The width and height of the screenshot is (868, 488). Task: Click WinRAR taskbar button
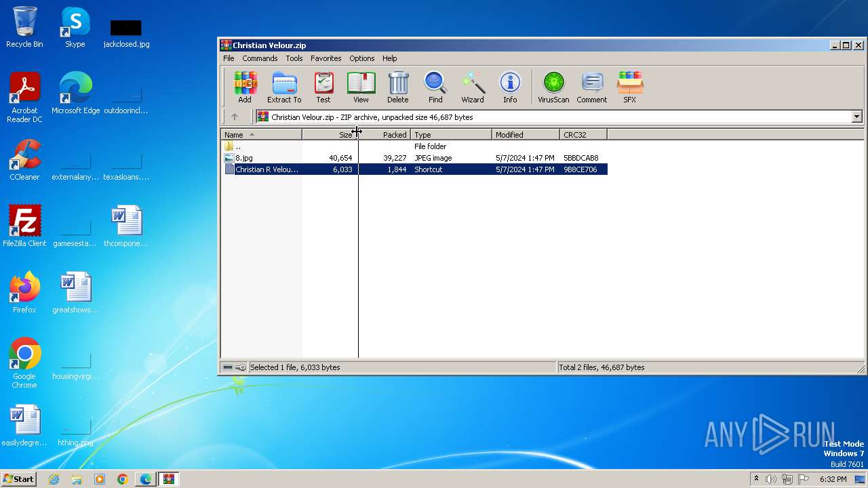(169, 479)
